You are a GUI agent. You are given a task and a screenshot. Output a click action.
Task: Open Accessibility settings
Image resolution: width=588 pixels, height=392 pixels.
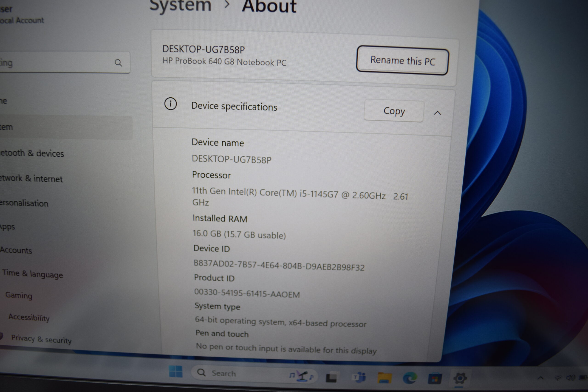29,318
